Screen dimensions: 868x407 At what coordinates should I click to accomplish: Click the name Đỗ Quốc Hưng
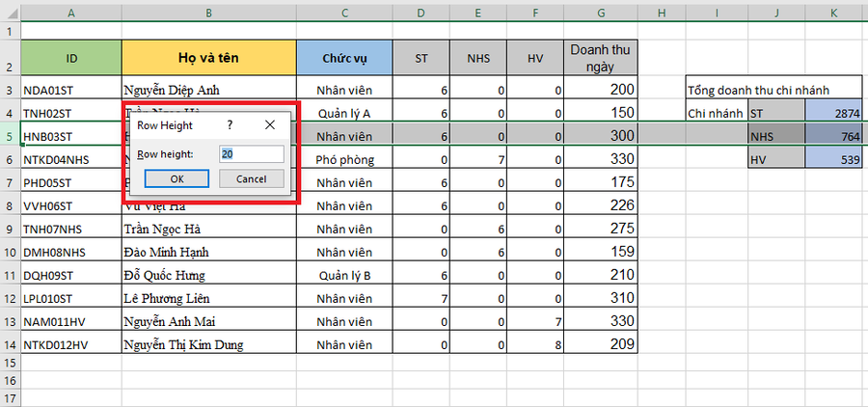[x=164, y=275]
